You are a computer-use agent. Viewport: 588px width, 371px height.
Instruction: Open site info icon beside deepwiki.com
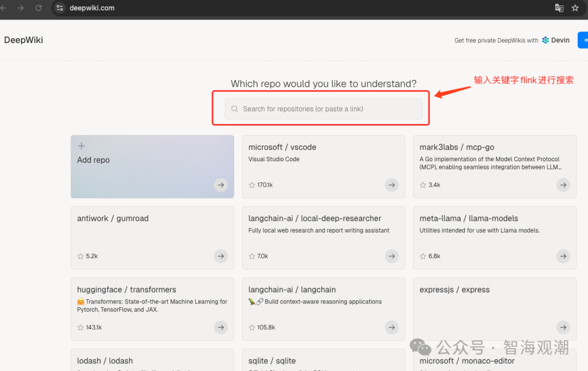click(x=59, y=8)
